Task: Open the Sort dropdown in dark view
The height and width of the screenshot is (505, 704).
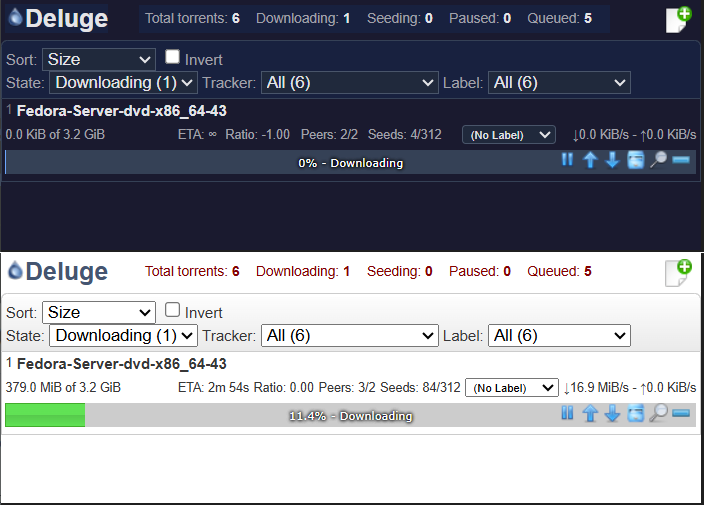Action: click(99, 60)
